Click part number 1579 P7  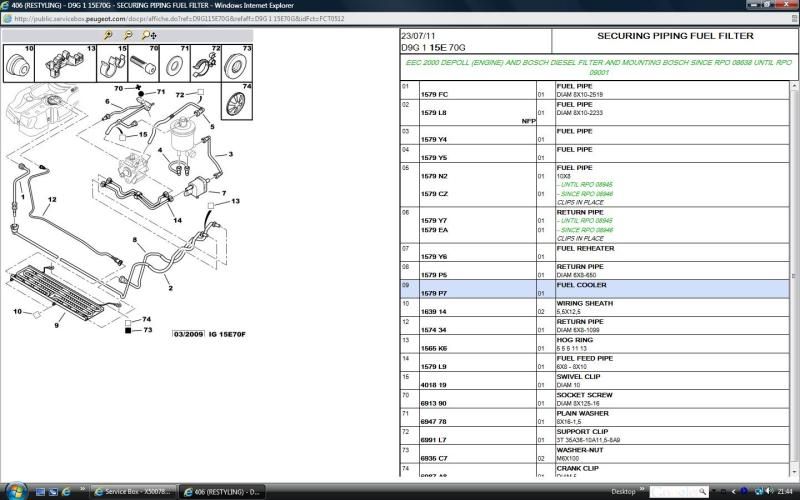tap(434, 293)
